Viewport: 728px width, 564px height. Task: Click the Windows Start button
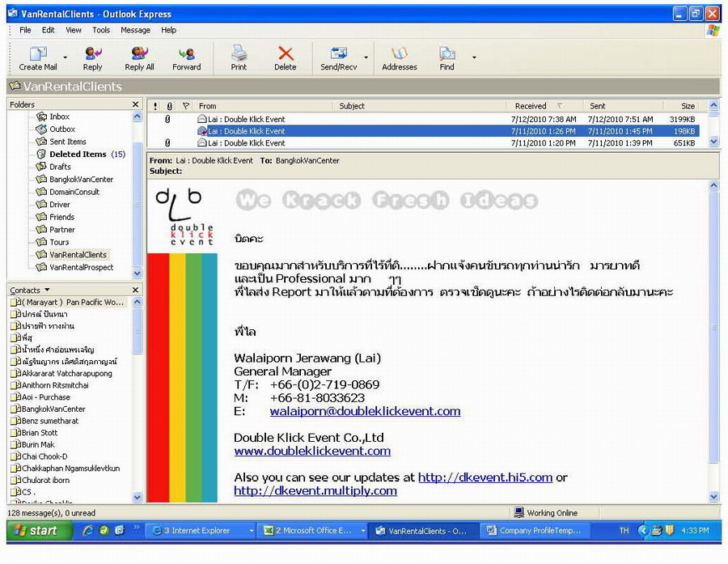40,531
